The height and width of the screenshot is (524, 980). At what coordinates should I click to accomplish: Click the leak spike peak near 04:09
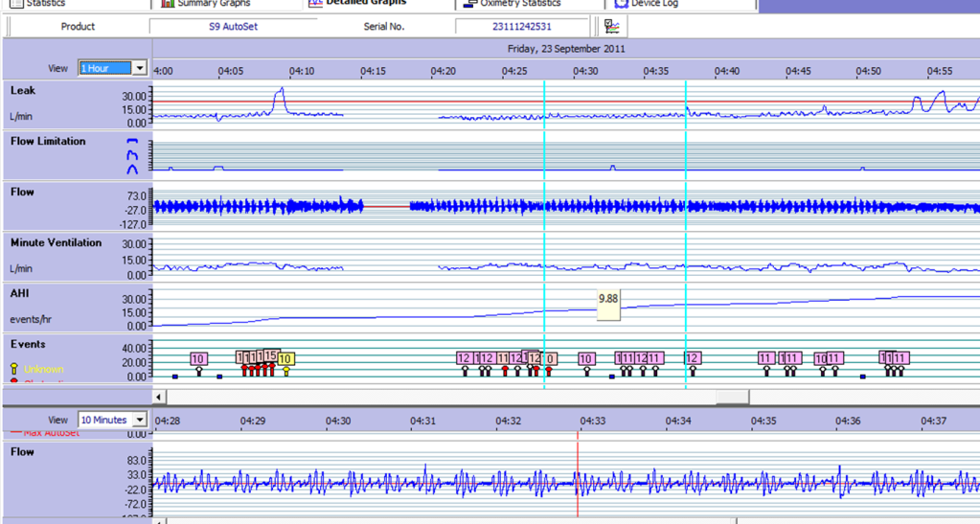click(282, 89)
